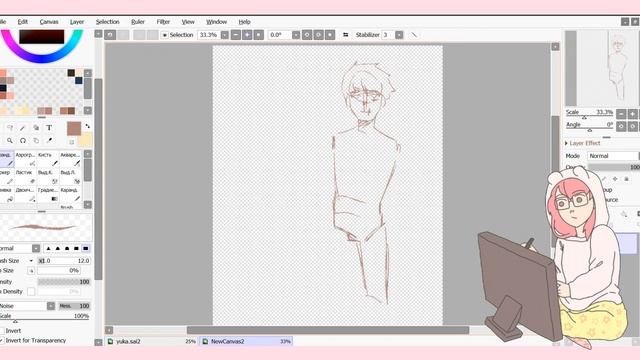Choose the Аэрогр... airbrush tool

[x=26, y=159]
